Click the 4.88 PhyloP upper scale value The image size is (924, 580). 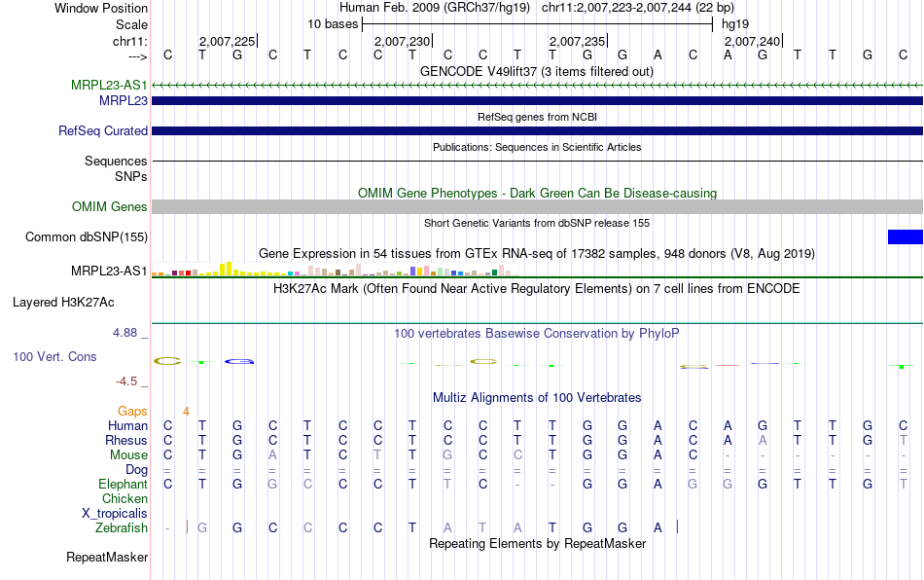click(124, 333)
